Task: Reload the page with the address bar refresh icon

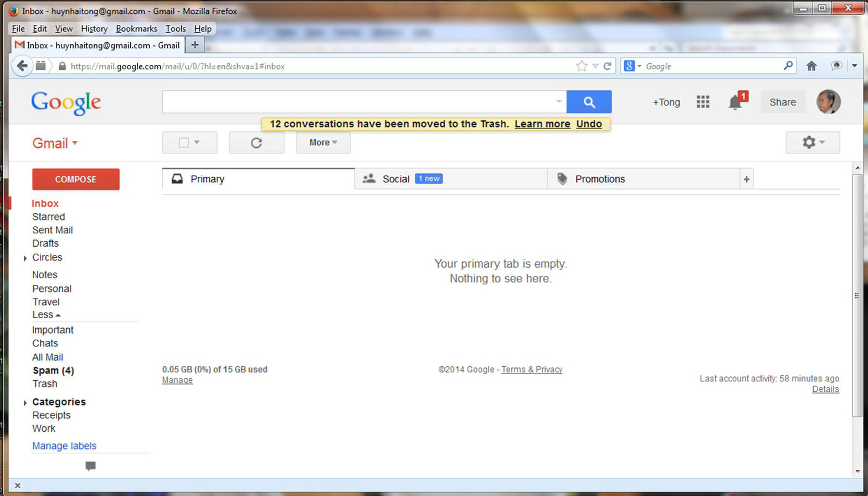Action: coord(607,66)
